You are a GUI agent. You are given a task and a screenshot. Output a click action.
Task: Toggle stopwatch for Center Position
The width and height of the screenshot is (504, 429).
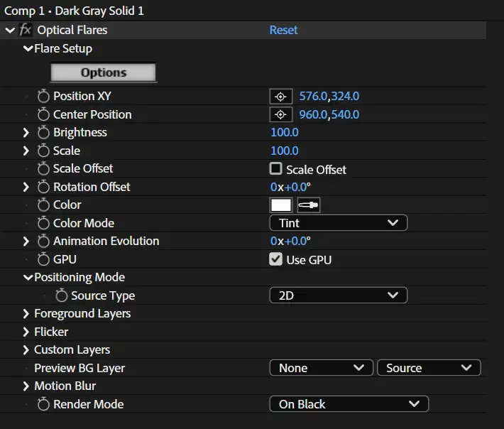[x=43, y=114]
